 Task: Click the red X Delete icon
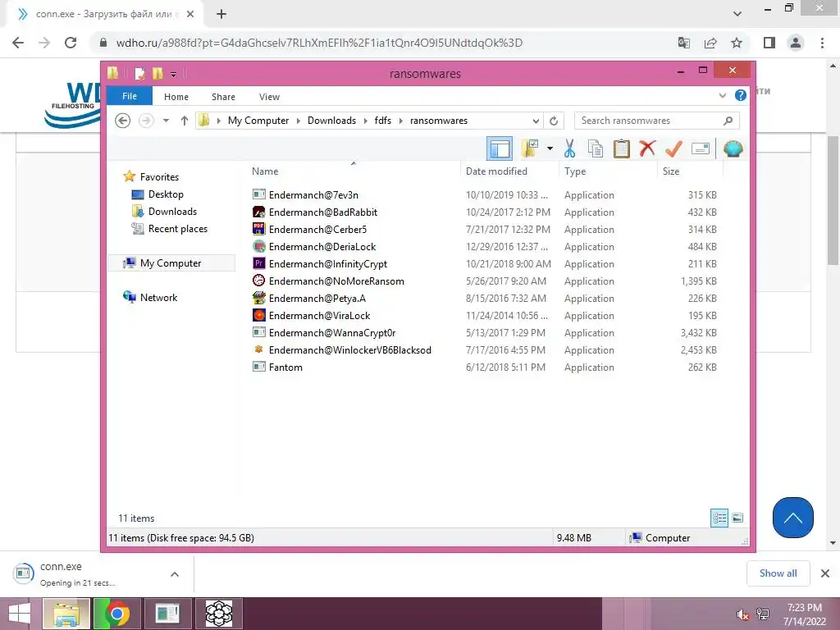pyautogui.click(x=647, y=148)
